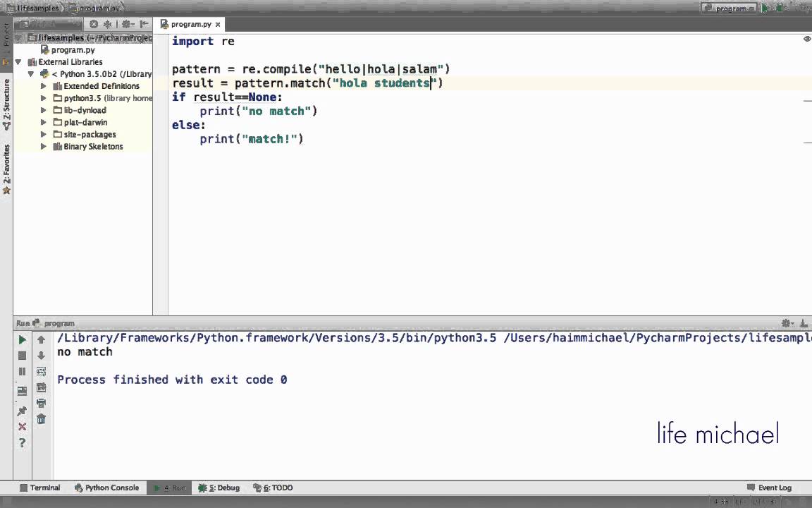
Task: Open the Python Console tool window
Action: [x=106, y=488]
